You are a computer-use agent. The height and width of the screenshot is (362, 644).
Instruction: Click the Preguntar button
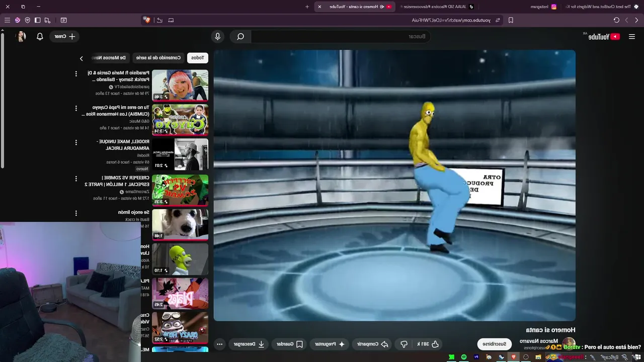[330, 344]
